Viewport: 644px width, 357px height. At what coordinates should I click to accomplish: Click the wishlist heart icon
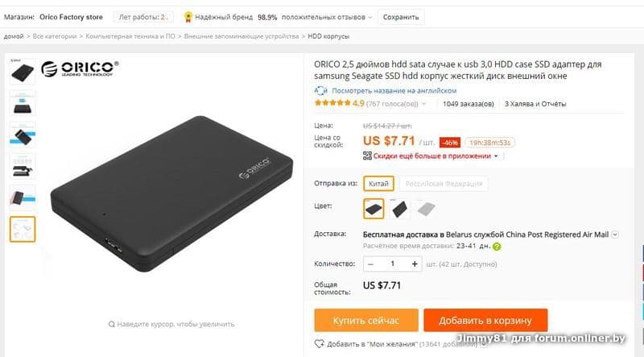pyautogui.click(x=319, y=343)
